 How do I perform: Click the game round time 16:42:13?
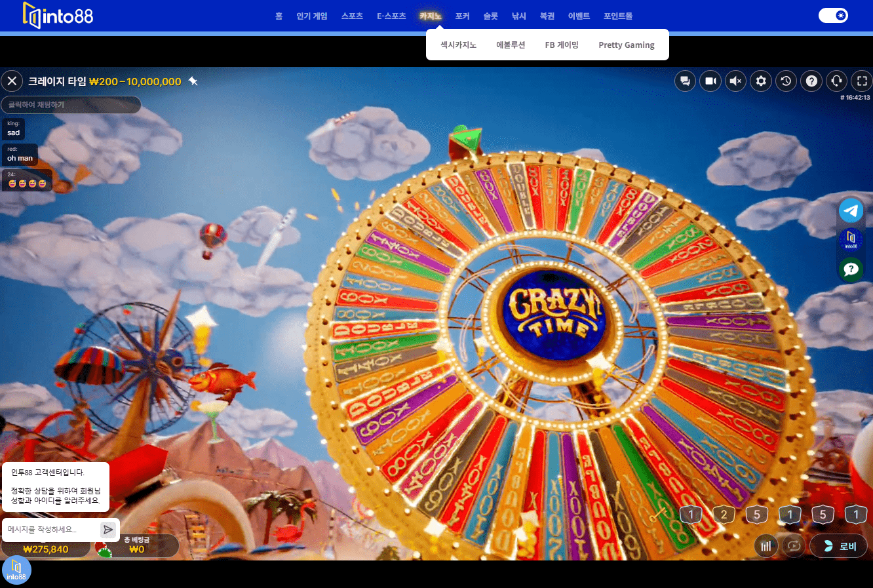click(x=855, y=98)
